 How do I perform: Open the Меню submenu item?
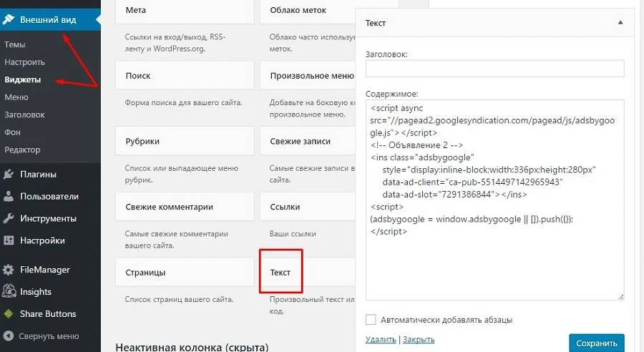[x=16, y=97]
